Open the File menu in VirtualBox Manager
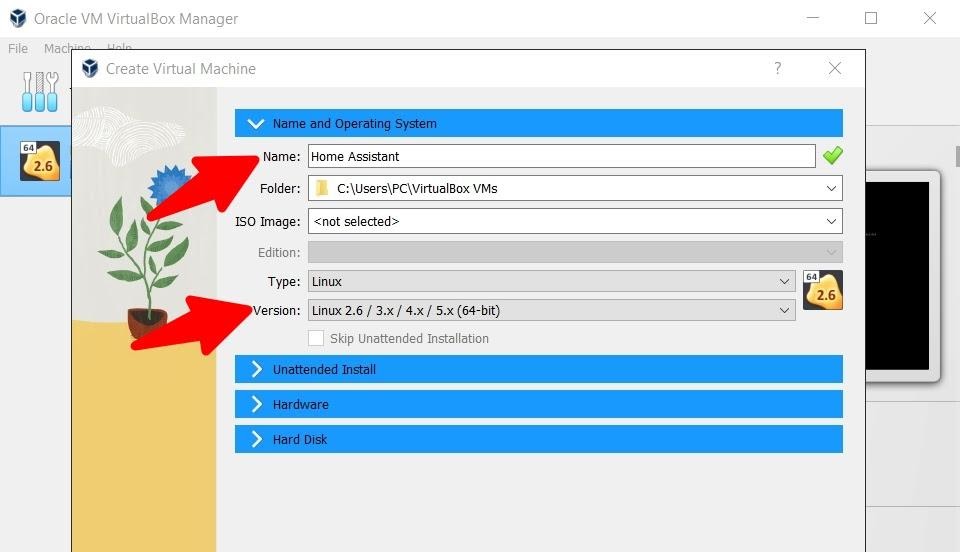 18,48
